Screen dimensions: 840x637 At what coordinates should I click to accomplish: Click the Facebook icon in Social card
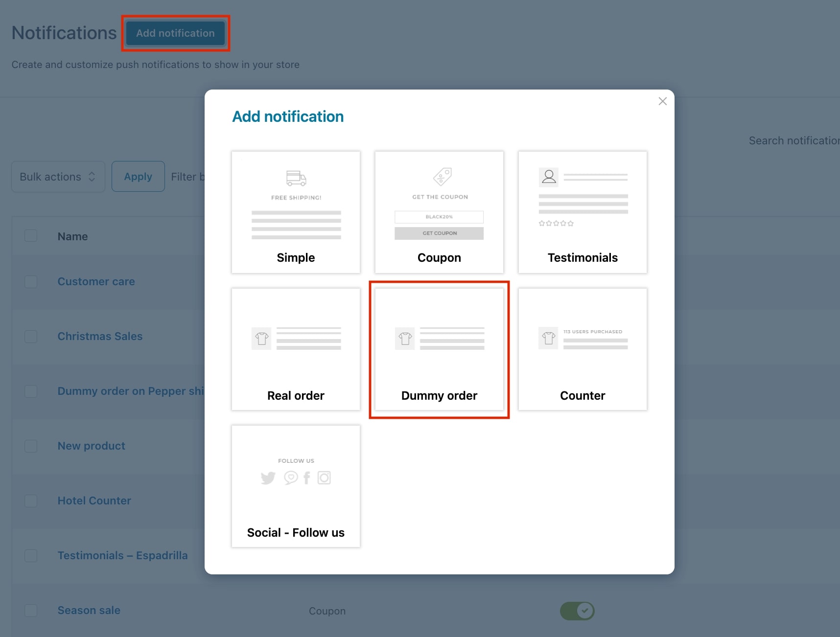point(307,478)
